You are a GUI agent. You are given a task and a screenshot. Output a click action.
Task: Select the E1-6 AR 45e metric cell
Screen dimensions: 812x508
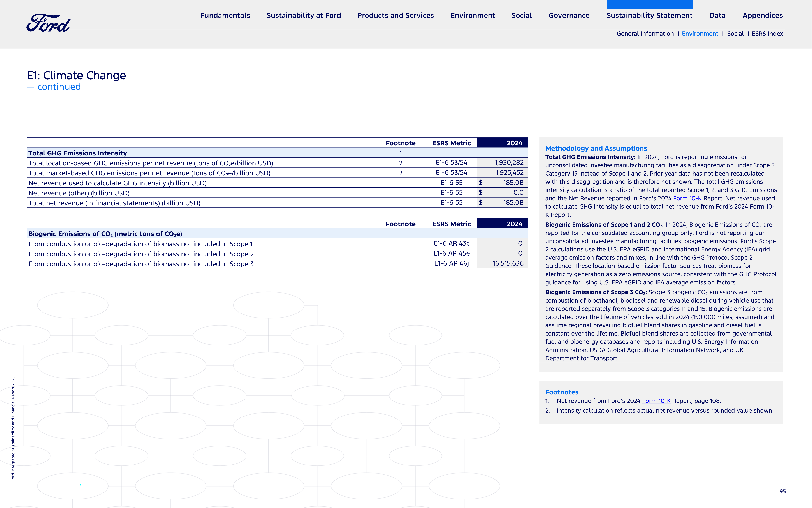pos(452,253)
